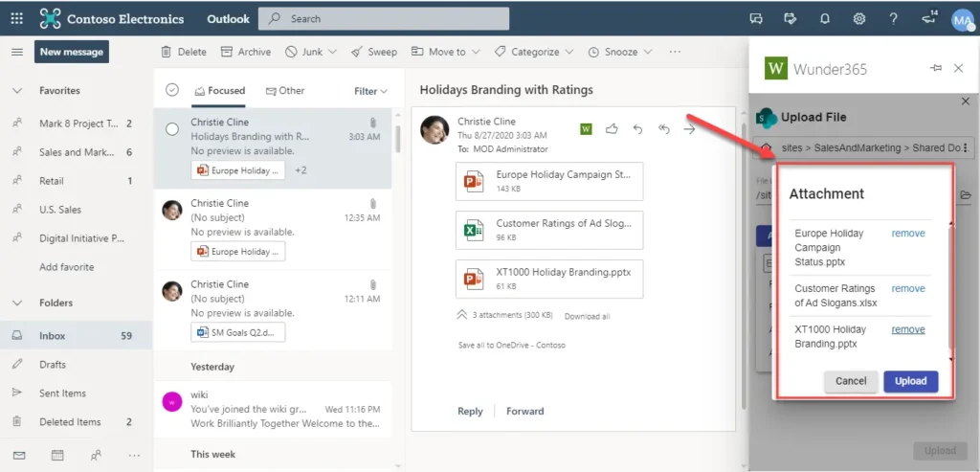
Task: Toggle the select all messages checkbox
Action: [172, 90]
